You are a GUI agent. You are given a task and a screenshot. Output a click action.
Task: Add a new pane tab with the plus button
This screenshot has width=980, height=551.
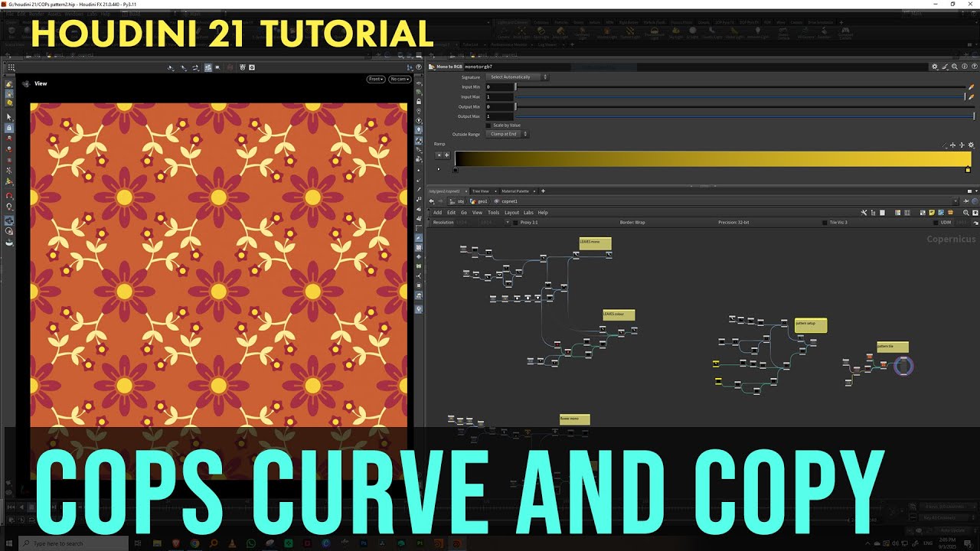[543, 191]
